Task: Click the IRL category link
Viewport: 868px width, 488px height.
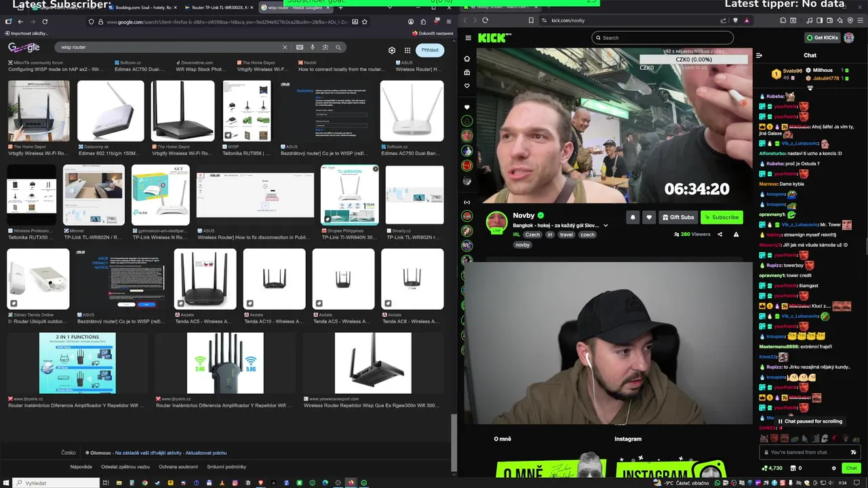Action: [517, 235]
